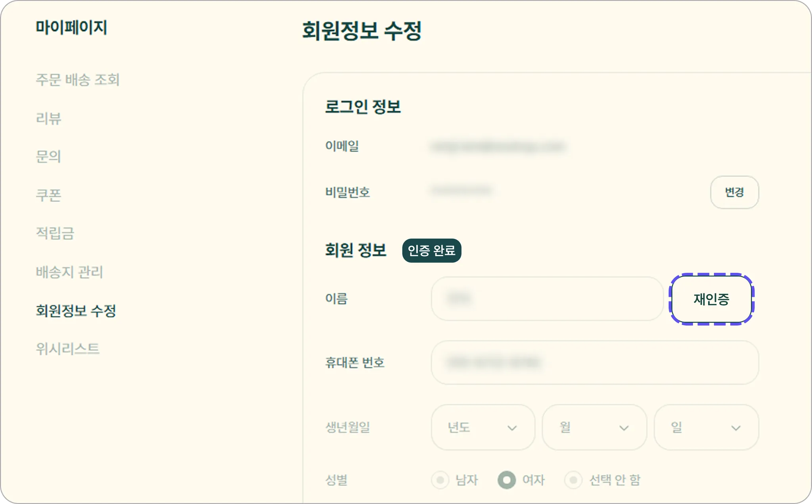Select the 여자 gender radio button
This screenshot has width=812, height=504.
(507, 480)
